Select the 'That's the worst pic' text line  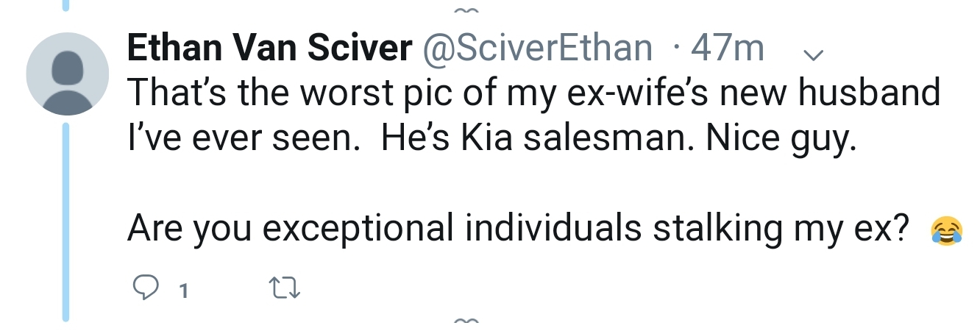(x=534, y=94)
